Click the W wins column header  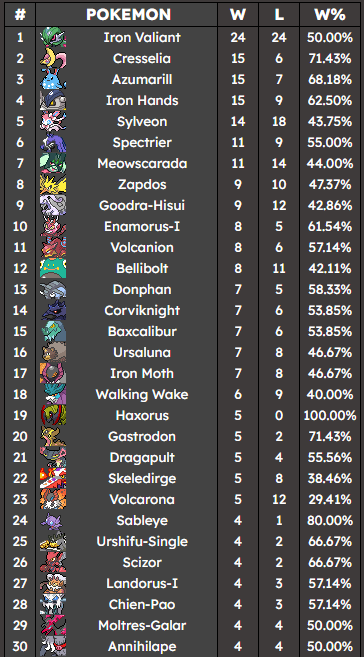[x=238, y=15]
